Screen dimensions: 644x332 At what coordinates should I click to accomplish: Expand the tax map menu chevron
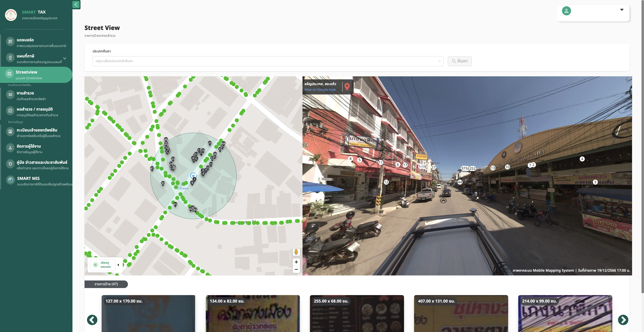65,58
